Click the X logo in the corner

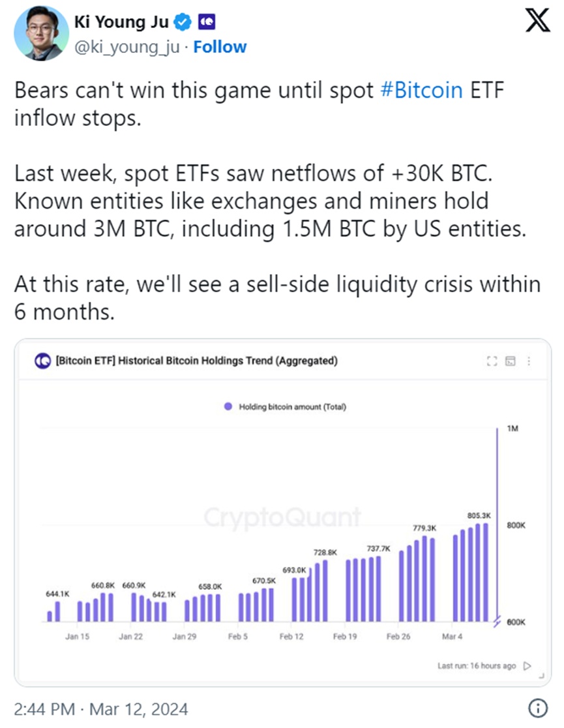tap(537, 23)
